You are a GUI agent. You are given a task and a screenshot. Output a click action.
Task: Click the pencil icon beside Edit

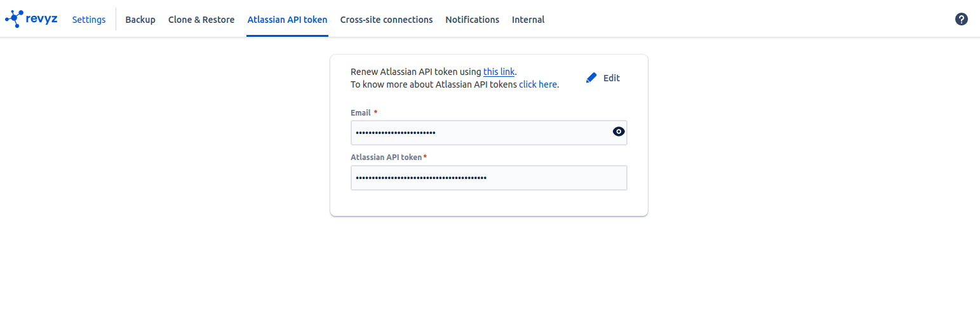591,78
